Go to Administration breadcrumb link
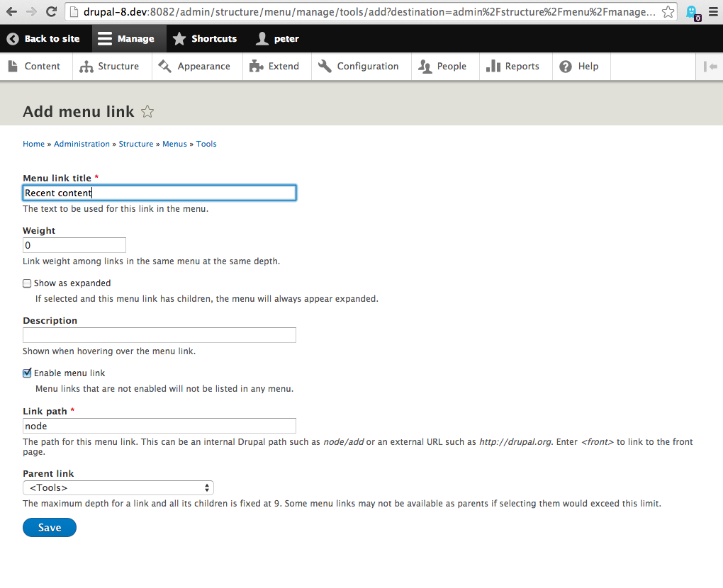 click(82, 144)
